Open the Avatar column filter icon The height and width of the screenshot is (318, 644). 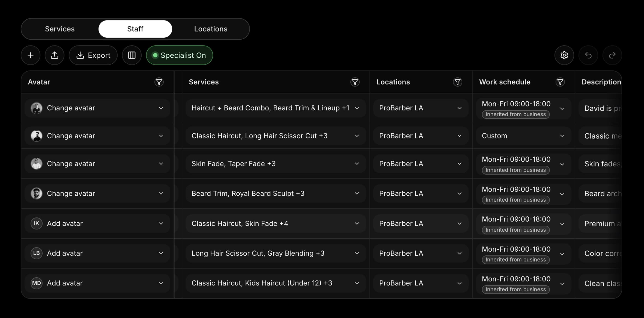pyautogui.click(x=159, y=82)
